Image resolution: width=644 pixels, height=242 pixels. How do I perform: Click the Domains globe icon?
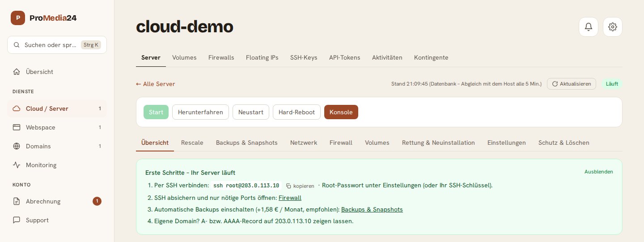click(x=17, y=146)
